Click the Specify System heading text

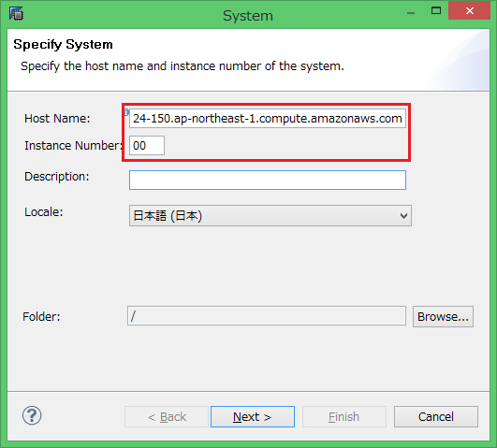(63, 45)
